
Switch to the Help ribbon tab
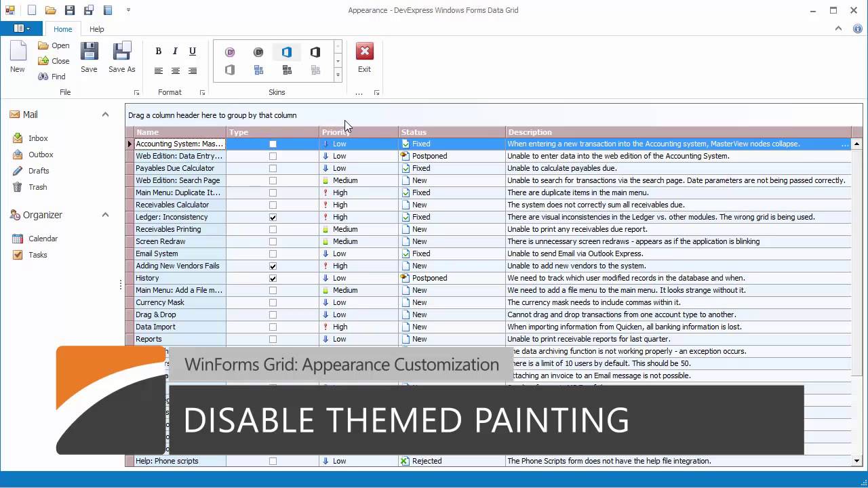(97, 29)
